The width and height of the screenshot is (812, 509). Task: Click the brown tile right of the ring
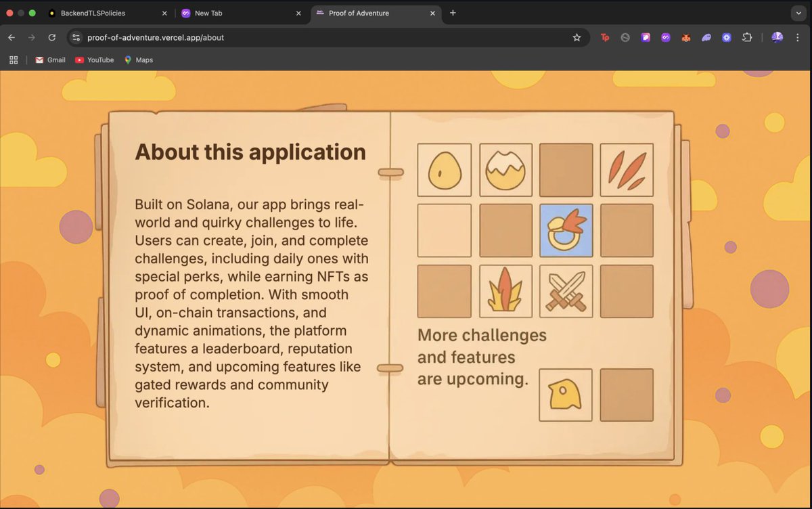(x=627, y=230)
